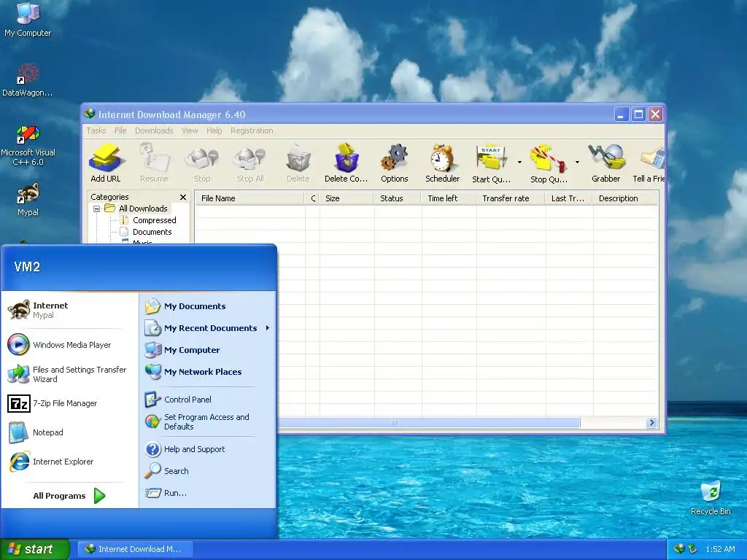Open the Grabber tool icon
Screen dimensions: 747x560
coord(606,163)
